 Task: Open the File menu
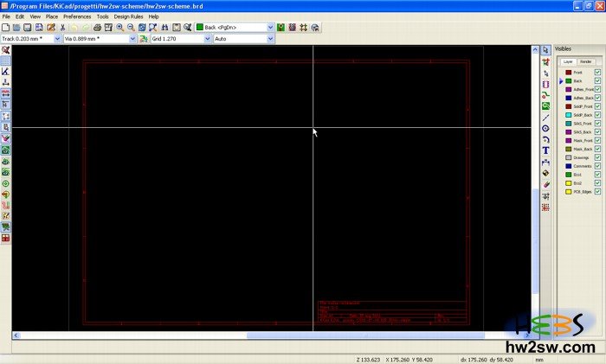(6, 16)
